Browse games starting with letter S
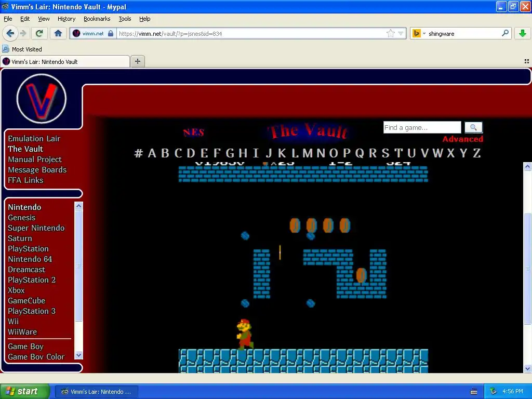 [385, 153]
